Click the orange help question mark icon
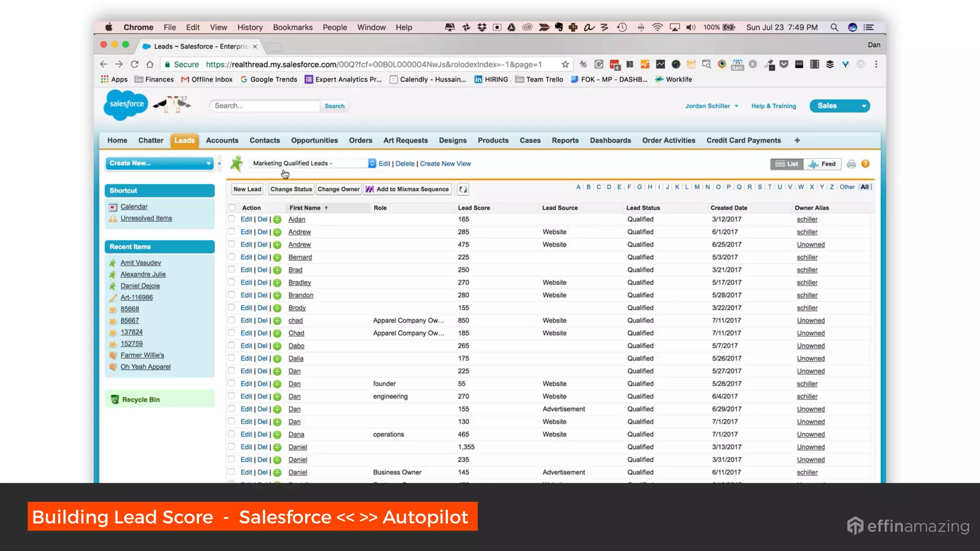Screen dimensions: 980x551 click(x=865, y=164)
